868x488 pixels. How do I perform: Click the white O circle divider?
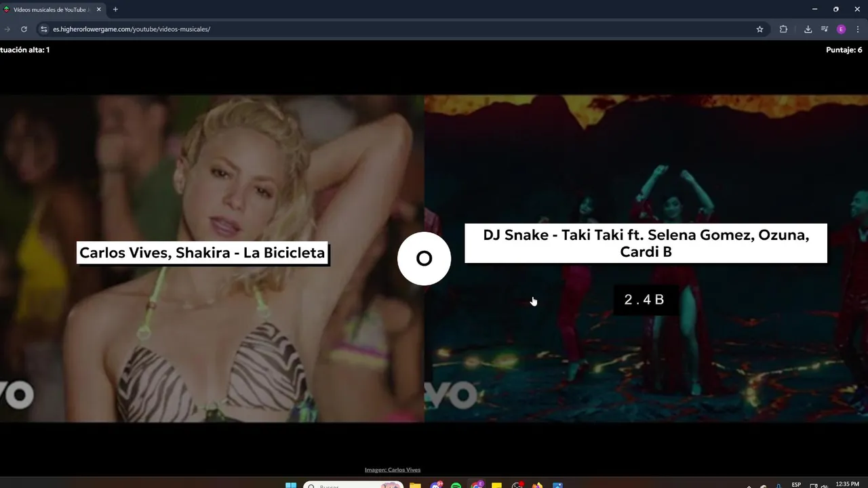424,258
